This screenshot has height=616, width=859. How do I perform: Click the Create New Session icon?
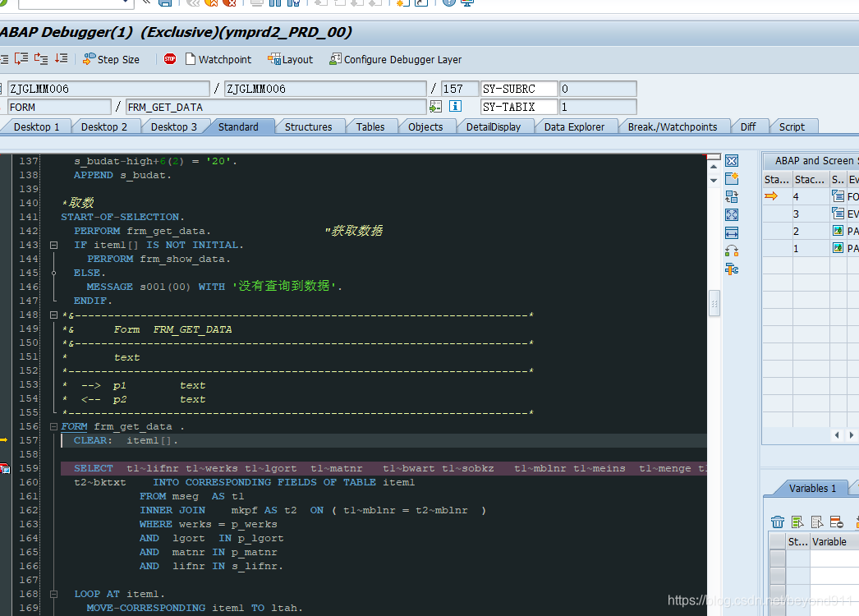402,2
